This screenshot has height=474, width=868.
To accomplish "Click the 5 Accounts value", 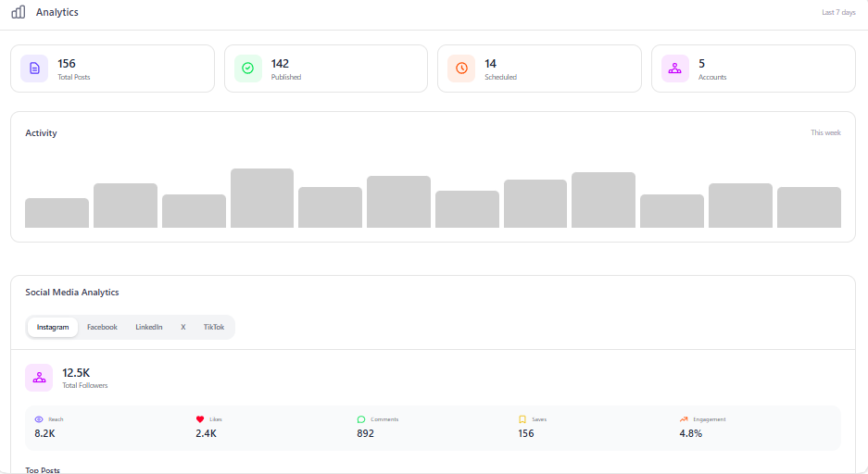I will tap(701, 64).
